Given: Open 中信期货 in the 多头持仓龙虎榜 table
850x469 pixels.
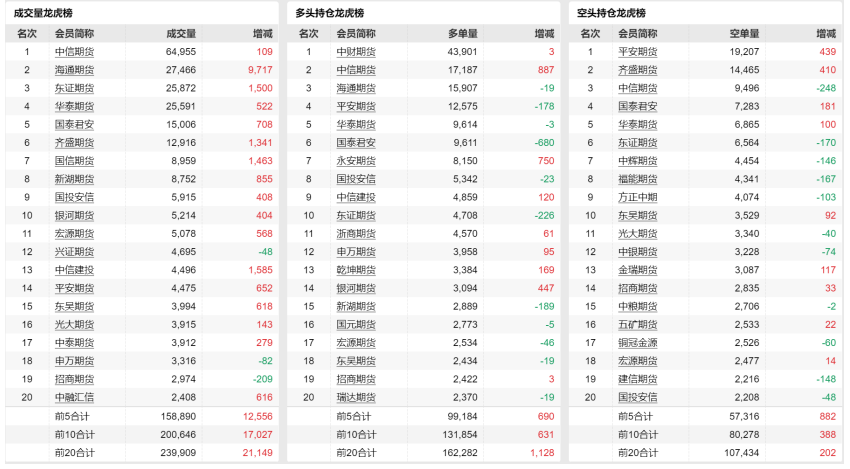Looking at the screenshot, I should point(356,70).
